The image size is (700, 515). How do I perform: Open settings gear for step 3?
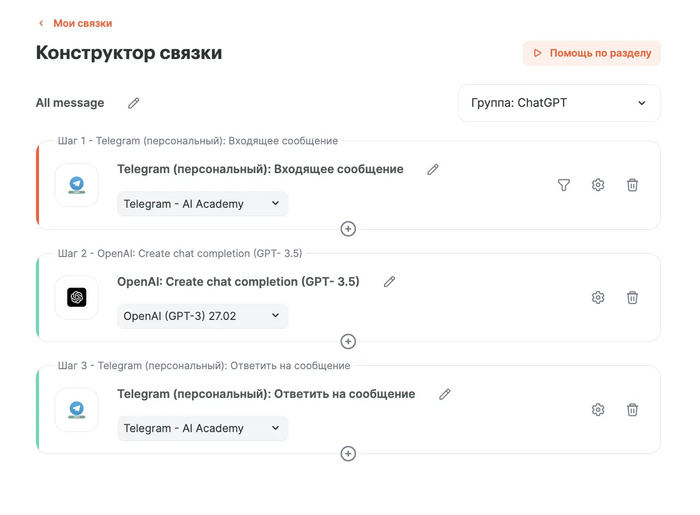coord(598,409)
